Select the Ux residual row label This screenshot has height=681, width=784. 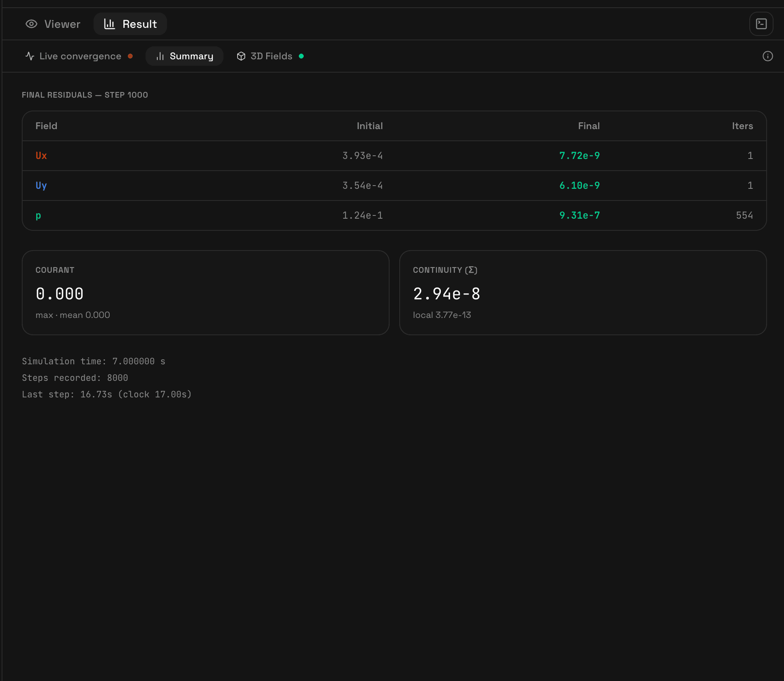[41, 156]
